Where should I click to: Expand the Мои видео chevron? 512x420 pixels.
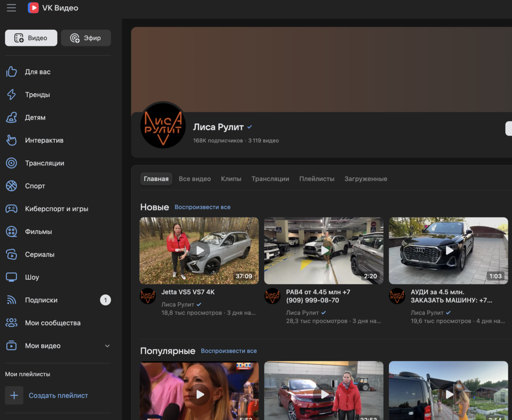(x=107, y=346)
